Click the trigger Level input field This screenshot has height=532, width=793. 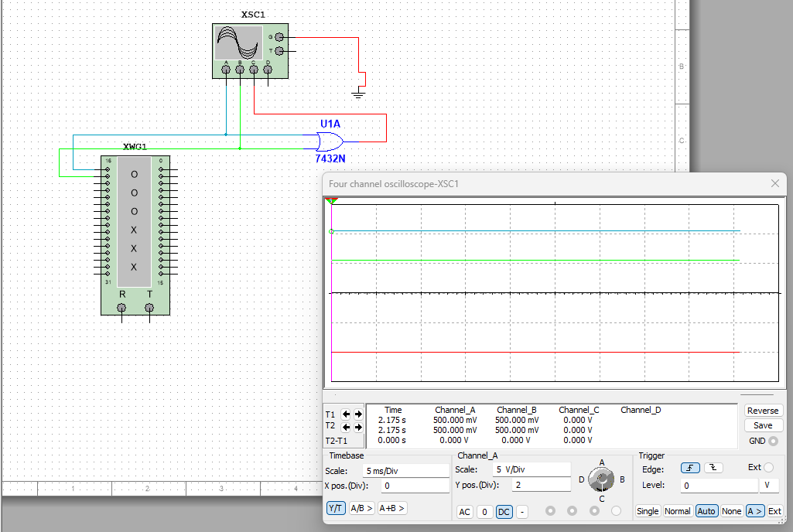pos(720,486)
